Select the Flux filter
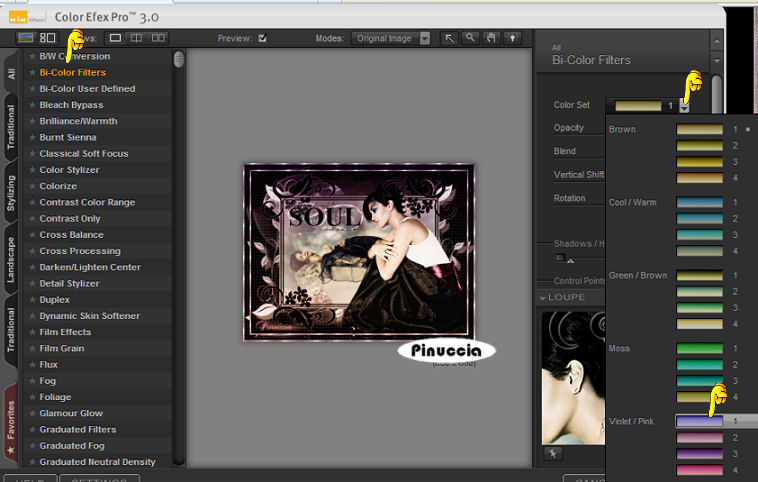Viewport: 758px width, 482px height. pyautogui.click(x=48, y=365)
